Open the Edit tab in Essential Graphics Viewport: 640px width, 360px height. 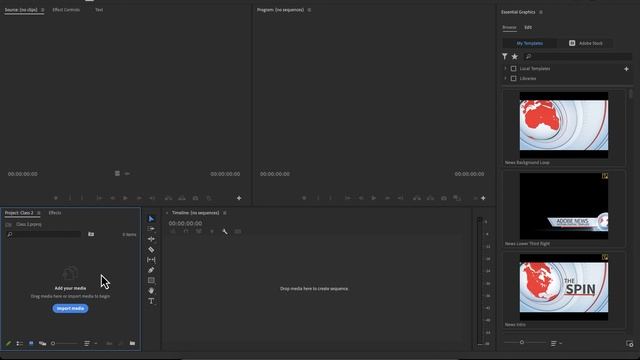[x=528, y=27]
